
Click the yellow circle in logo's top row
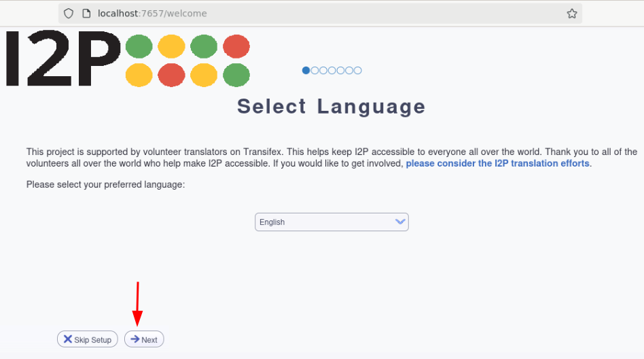tap(171, 46)
